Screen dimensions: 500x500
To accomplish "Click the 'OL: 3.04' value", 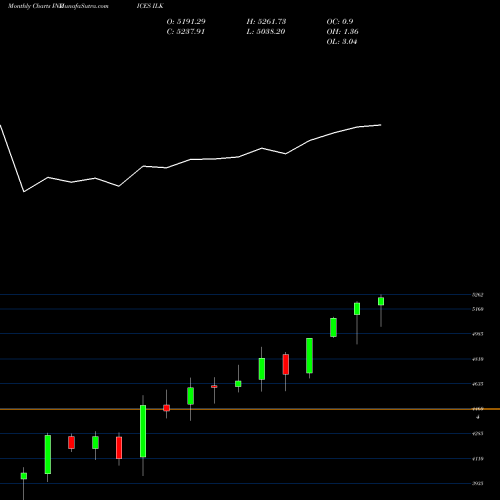I will click(x=342, y=42).
